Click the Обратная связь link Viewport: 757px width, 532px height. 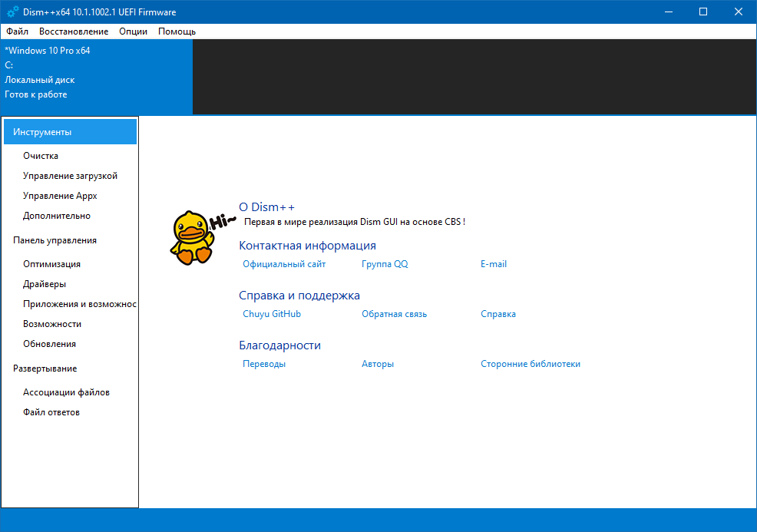394,314
